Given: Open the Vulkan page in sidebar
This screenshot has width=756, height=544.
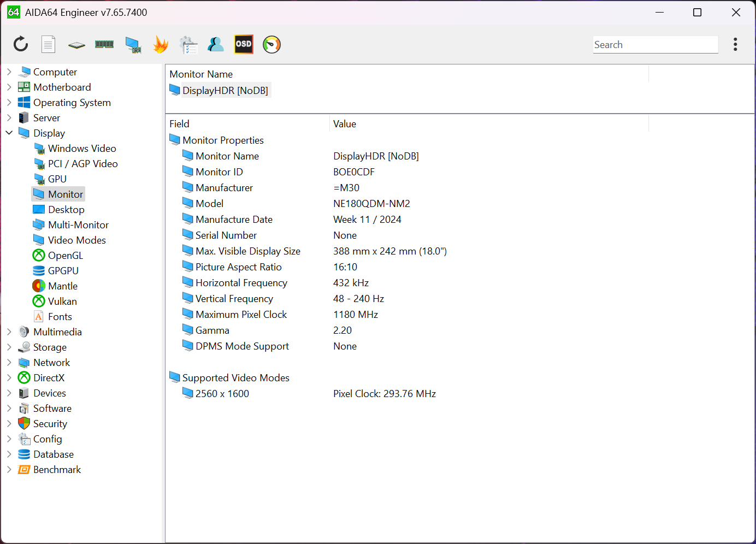Looking at the screenshot, I should [x=62, y=301].
